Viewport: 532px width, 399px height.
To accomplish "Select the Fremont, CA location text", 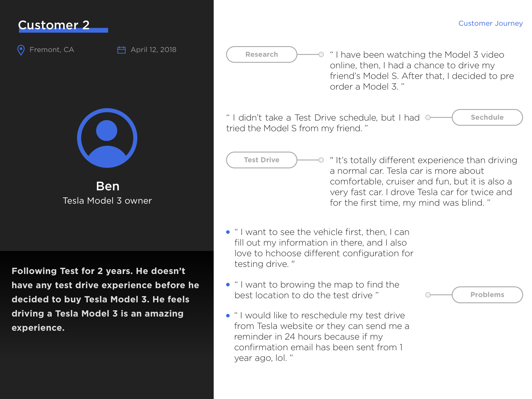I will [52, 50].
